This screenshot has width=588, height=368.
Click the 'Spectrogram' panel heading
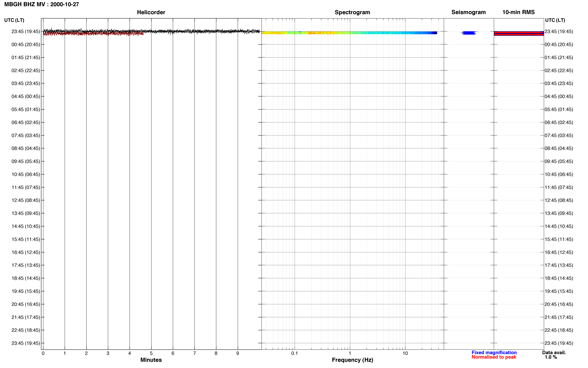pos(352,12)
